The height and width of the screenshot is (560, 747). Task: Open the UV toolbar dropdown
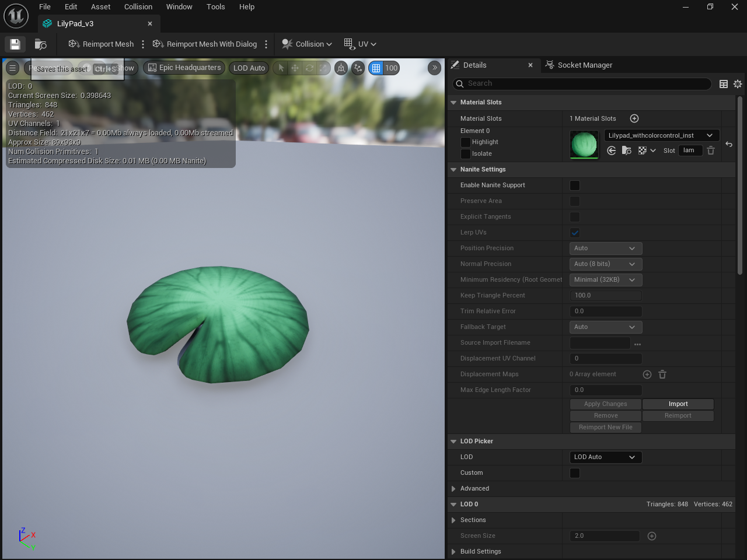coord(360,44)
